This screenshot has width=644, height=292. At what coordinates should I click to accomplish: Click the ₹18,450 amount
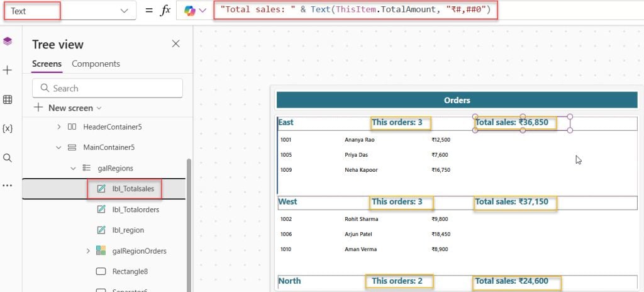(x=441, y=235)
